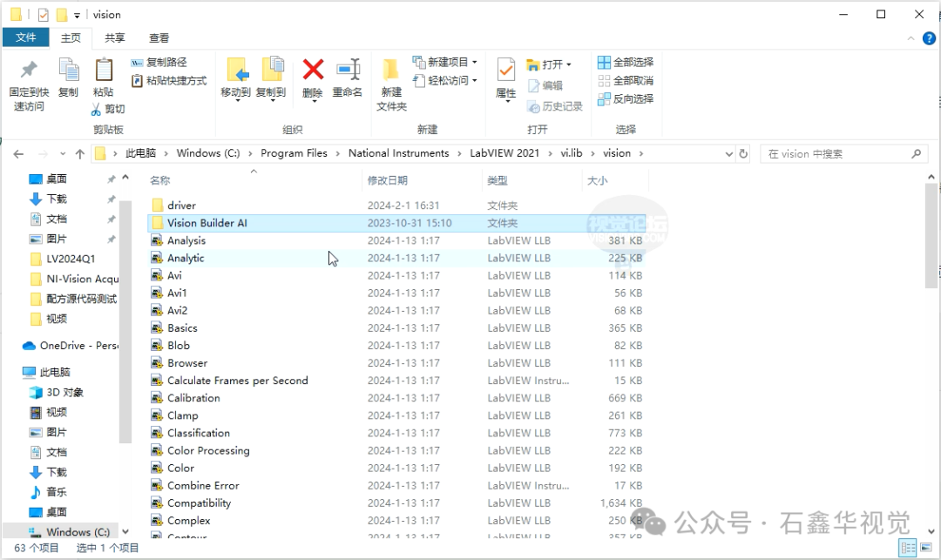Select 此电脑 (This PC) in the navigation pane
Viewport: 941px width, 560px height.
point(46,373)
